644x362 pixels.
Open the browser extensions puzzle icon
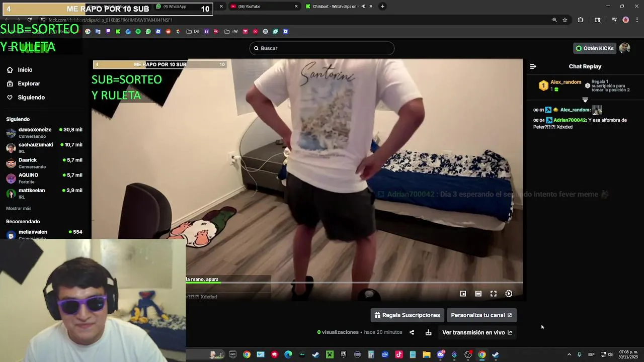pos(581,20)
